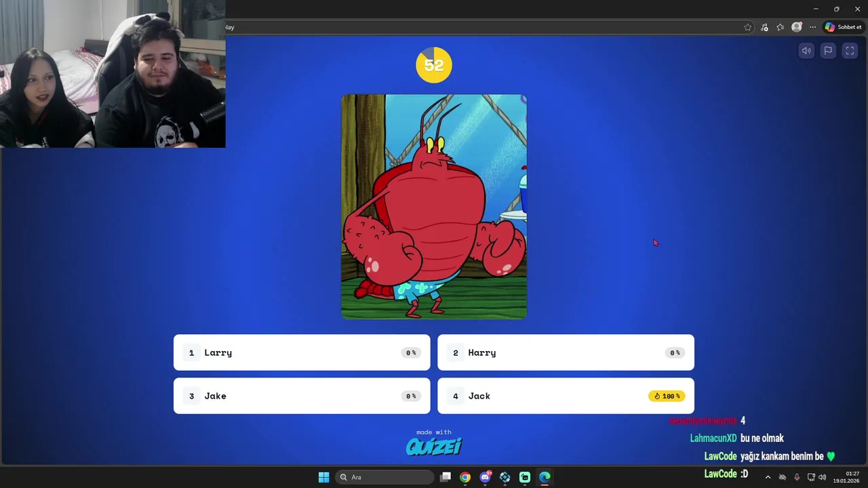Open the green streaming app taskbar icon
The width and height of the screenshot is (868, 488).
[x=525, y=477]
